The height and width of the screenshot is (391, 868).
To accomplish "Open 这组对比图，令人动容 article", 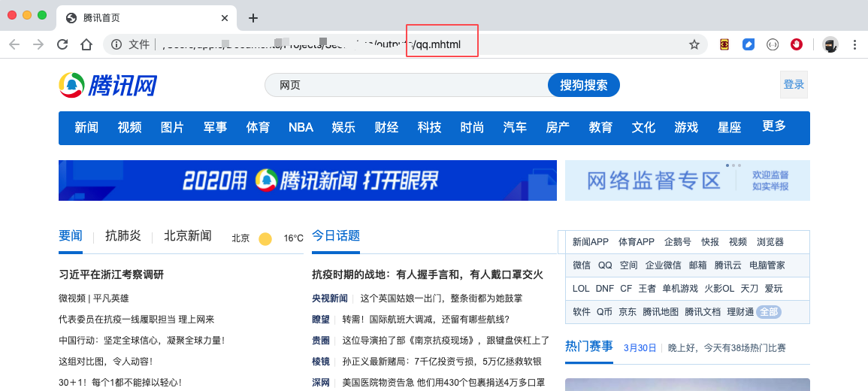I will [x=105, y=361].
